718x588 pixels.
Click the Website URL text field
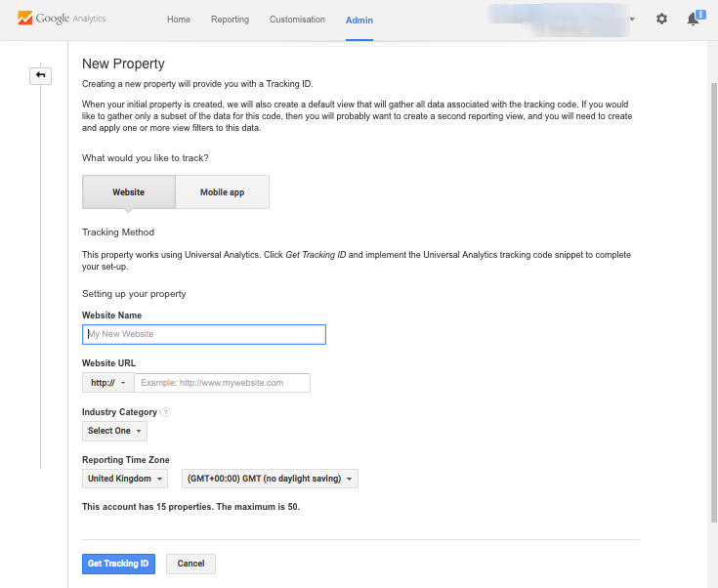[x=222, y=383]
